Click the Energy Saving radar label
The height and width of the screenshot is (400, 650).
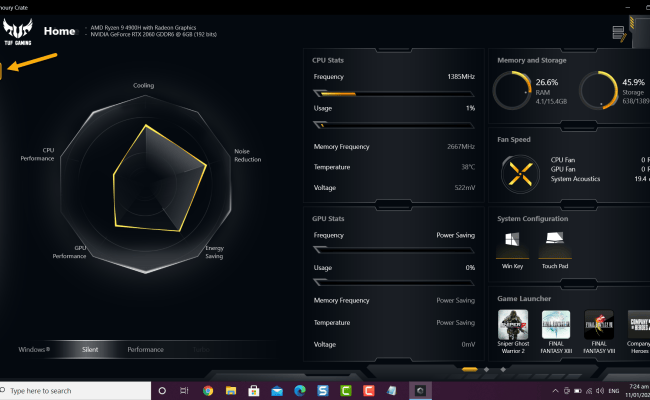[214, 252]
